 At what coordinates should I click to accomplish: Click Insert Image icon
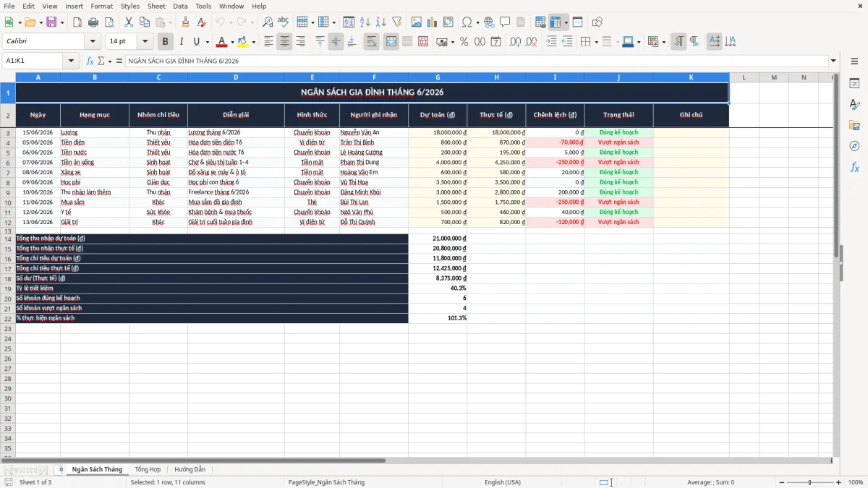tap(417, 22)
